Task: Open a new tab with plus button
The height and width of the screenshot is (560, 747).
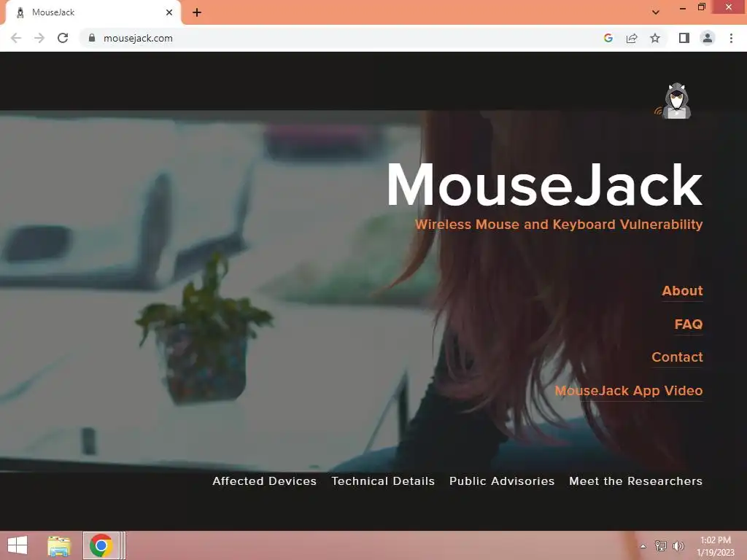Action: point(197,12)
